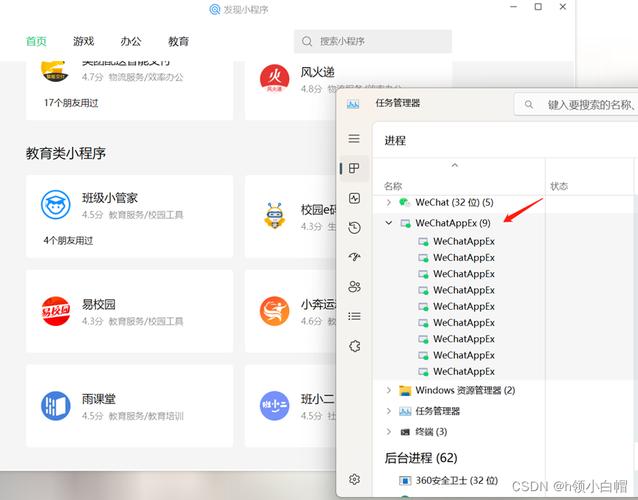Viewport: 638px width, 500px height.
Task: Open the Services puzzle icon page
Action: click(x=354, y=346)
